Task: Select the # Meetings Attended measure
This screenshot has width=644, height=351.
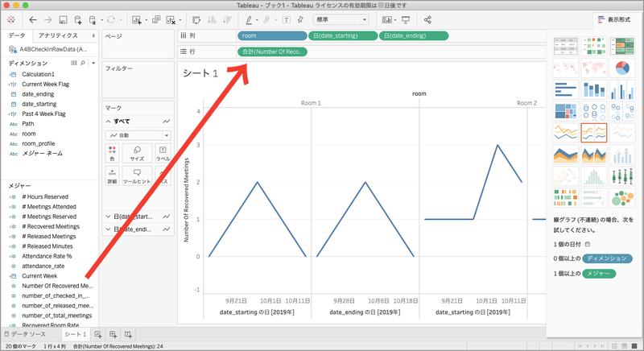Action: (49, 207)
